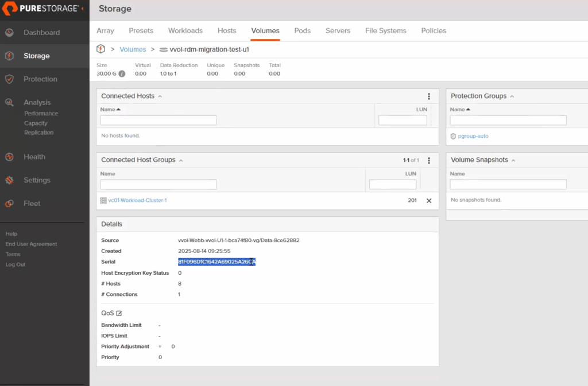
Task: Open Connected Host Groups options menu
Action: [429, 160]
